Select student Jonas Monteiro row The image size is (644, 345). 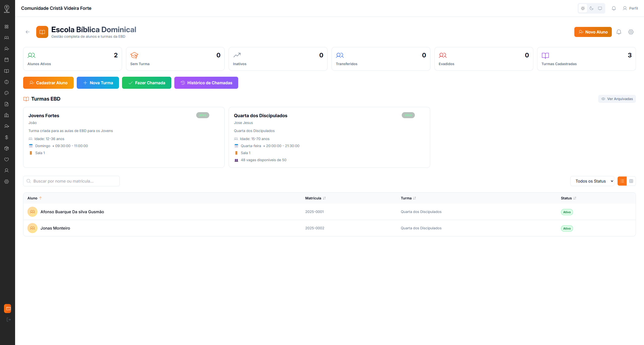[329, 228]
